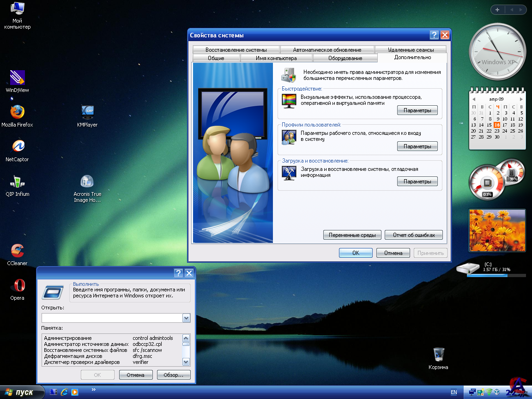Open NetCaptor desktop shortcut
This screenshot has height=399, width=532.
pos(17,147)
